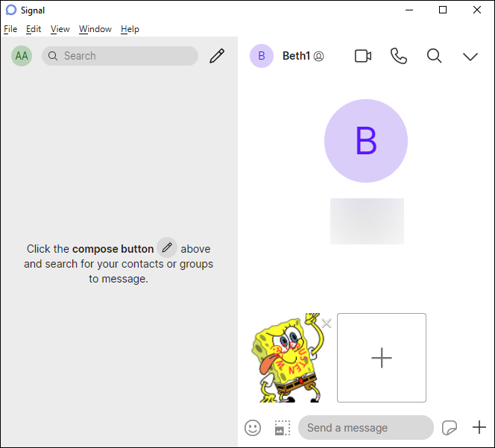
Task: Click the compose pencil icon beside Search
Action: [x=217, y=56]
